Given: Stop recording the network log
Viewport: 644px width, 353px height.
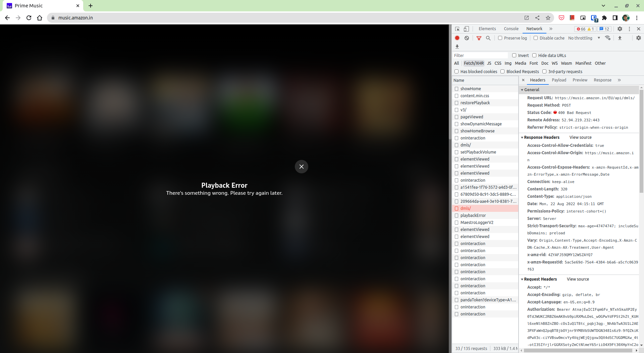Looking at the screenshot, I should coord(457,38).
